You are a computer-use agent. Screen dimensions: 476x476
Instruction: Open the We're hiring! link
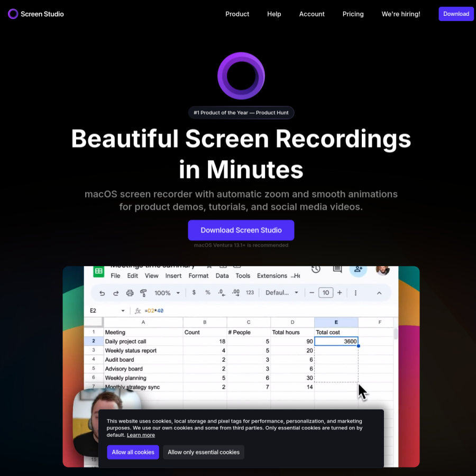tap(401, 14)
